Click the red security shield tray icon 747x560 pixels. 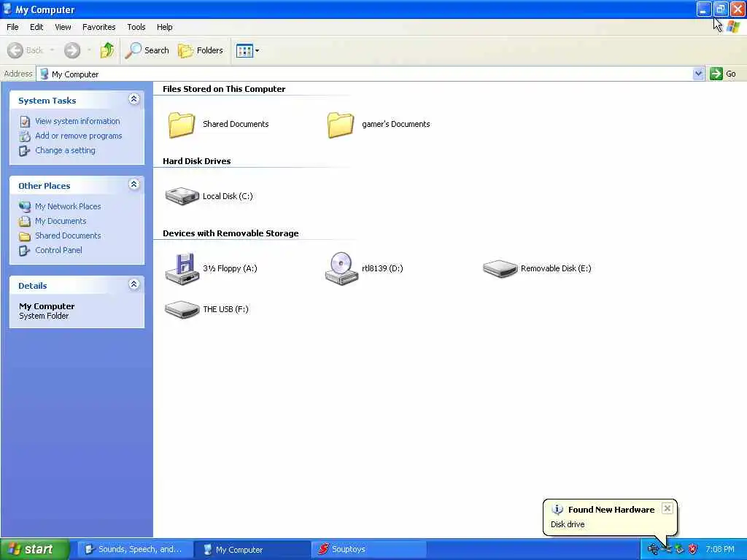[x=692, y=550]
